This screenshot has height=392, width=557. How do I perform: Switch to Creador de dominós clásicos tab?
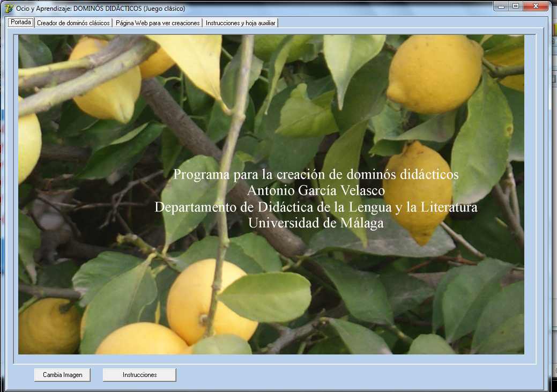point(73,23)
